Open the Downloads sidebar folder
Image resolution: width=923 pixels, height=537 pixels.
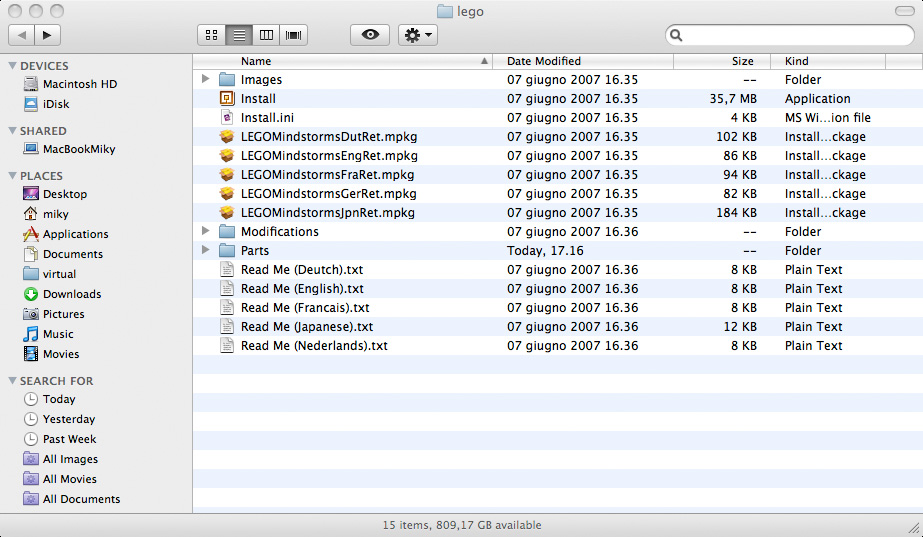(x=71, y=294)
